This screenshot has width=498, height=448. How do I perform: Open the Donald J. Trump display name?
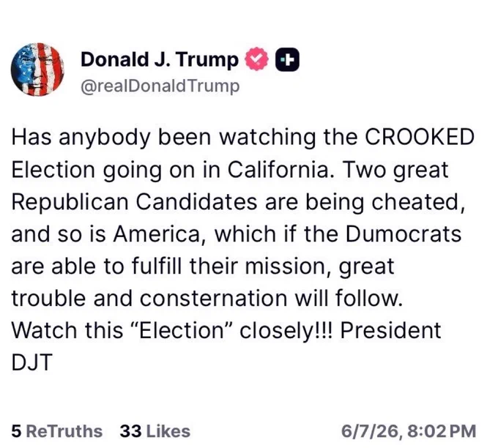160,59
